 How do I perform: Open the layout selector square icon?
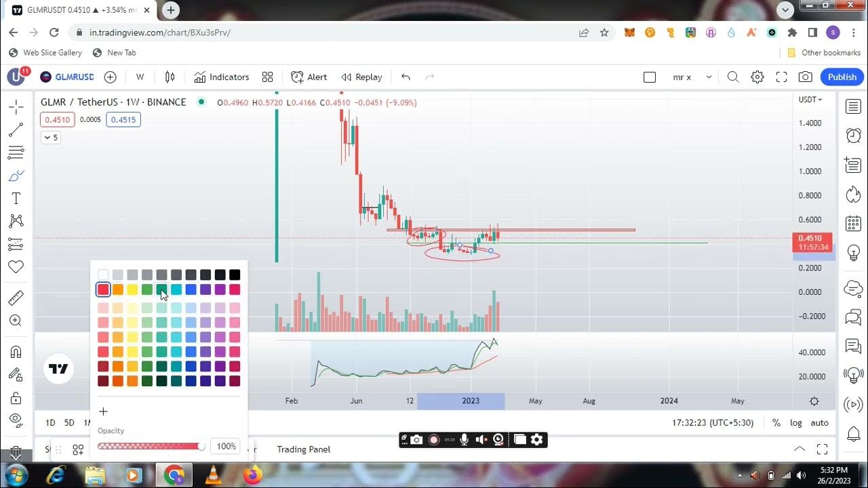pyautogui.click(x=650, y=77)
